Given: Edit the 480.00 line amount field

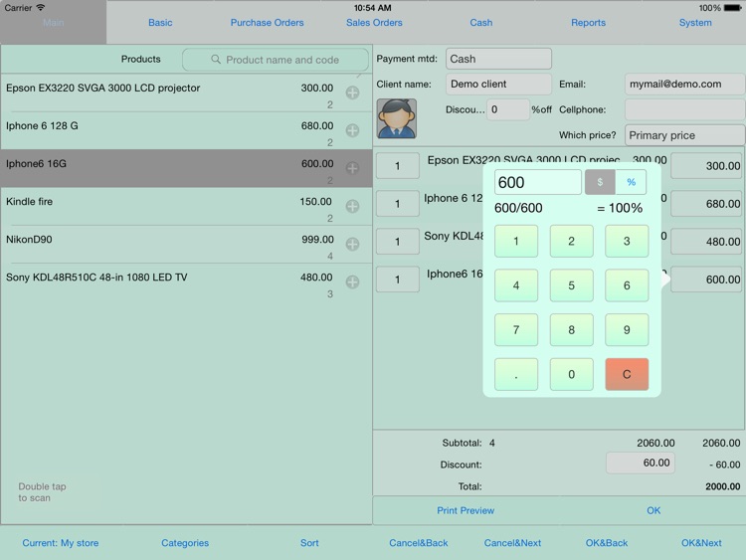Looking at the screenshot, I should pyautogui.click(x=706, y=242).
